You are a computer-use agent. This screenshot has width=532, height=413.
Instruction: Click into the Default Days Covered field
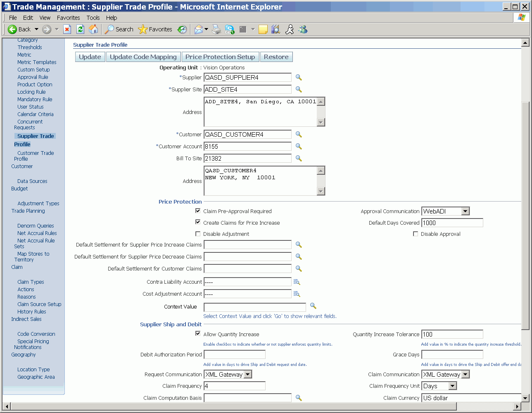[x=452, y=223]
